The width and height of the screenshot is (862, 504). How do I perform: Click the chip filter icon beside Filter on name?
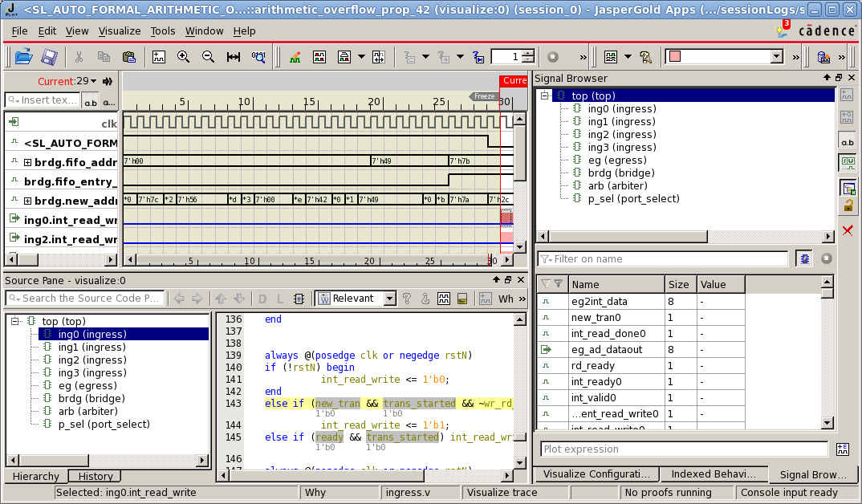click(x=805, y=259)
